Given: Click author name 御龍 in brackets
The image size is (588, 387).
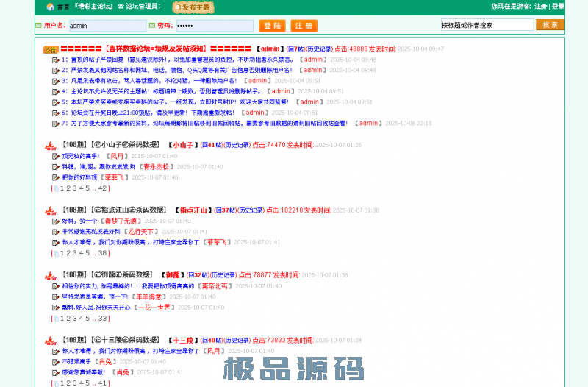Looking at the screenshot, I should click(x=173, y=275).
